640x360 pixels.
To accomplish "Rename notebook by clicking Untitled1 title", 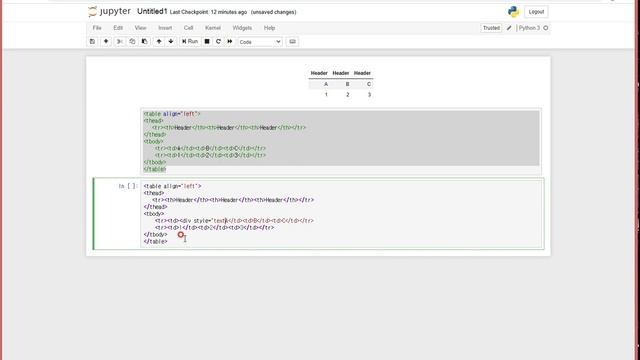I will [152, 11].
